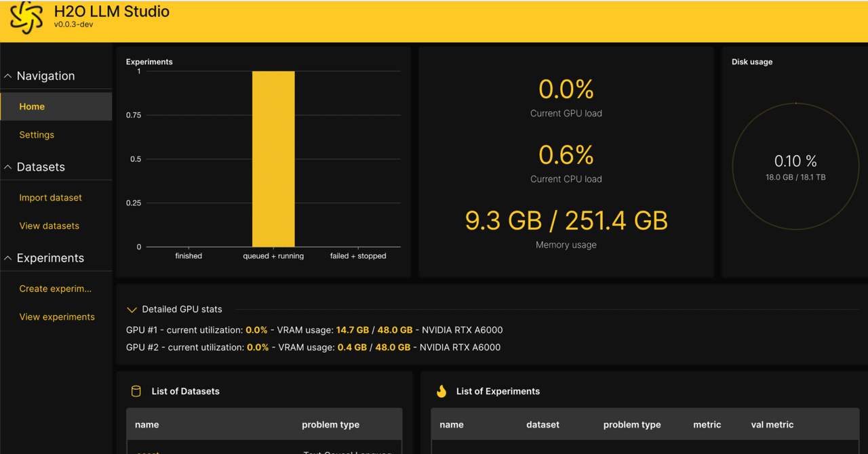
Task: Click the queued + running bar in chart
Action: tap(273, 159)
